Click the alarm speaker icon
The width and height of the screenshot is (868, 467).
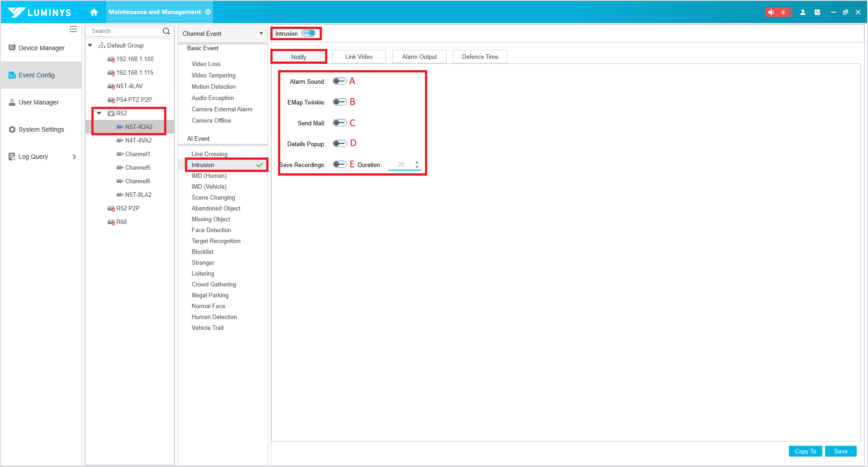click(x=771, y=12)
